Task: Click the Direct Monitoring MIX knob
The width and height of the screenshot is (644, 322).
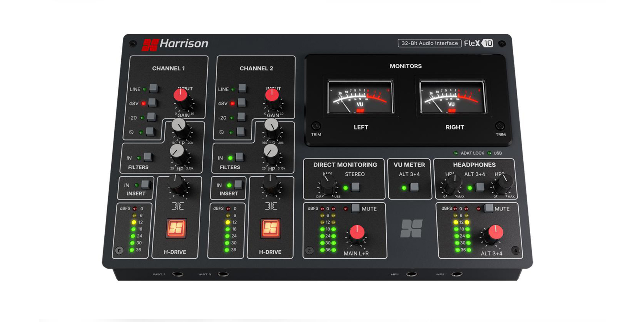Action: [328, 185]
